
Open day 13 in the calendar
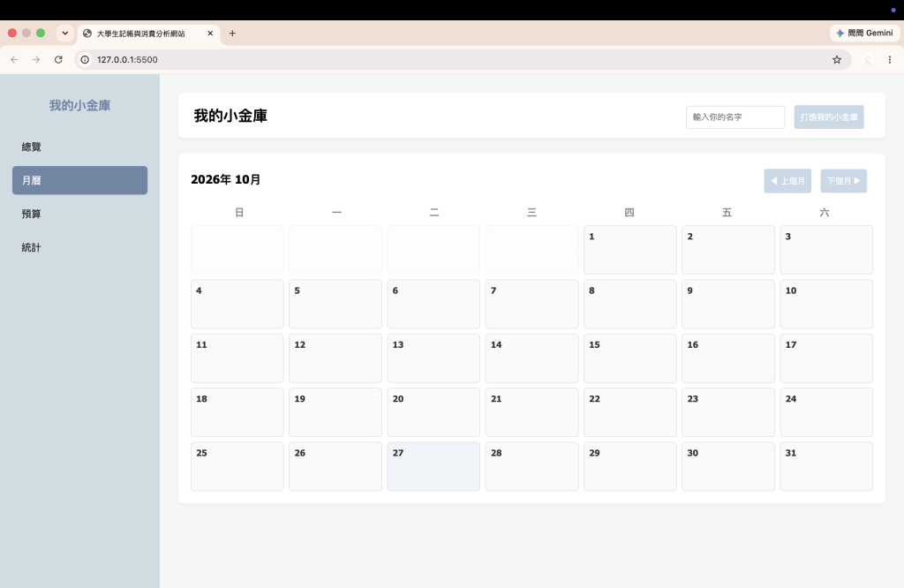[x=433, y=358]
